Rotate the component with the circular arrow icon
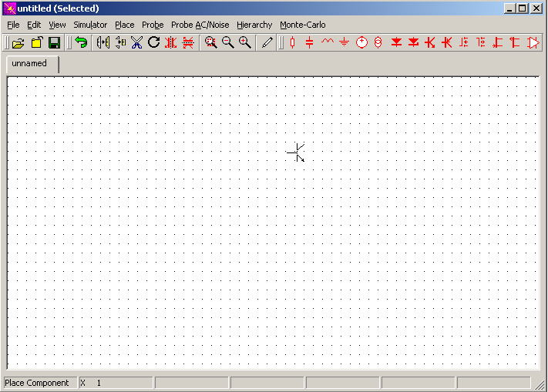Viewport: 548px width, 392px height. (x=153, y=42)
